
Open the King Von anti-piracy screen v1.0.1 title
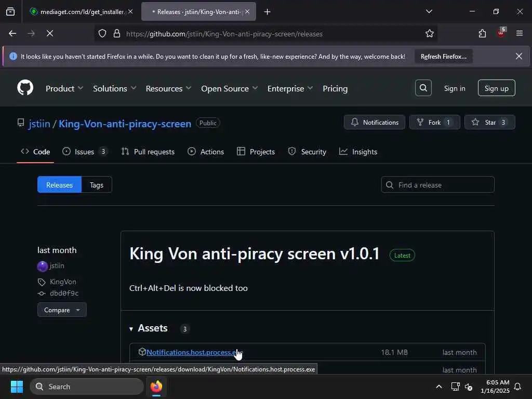[x=255, y=254]
